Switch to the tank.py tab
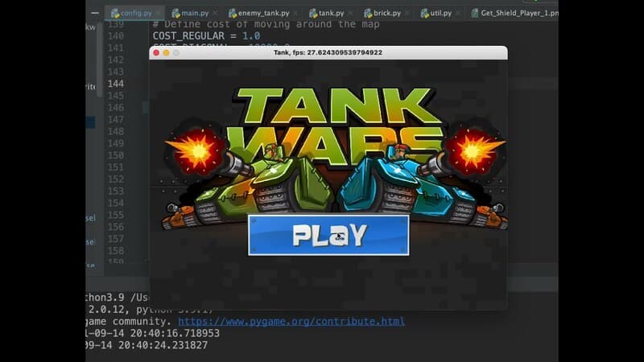 click(x=332, y=13)
